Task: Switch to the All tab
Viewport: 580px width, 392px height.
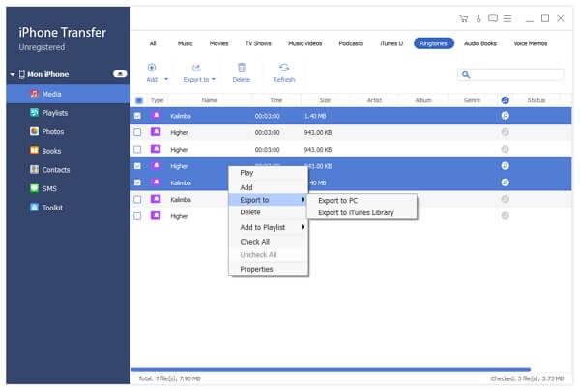Action: point(153,43)
